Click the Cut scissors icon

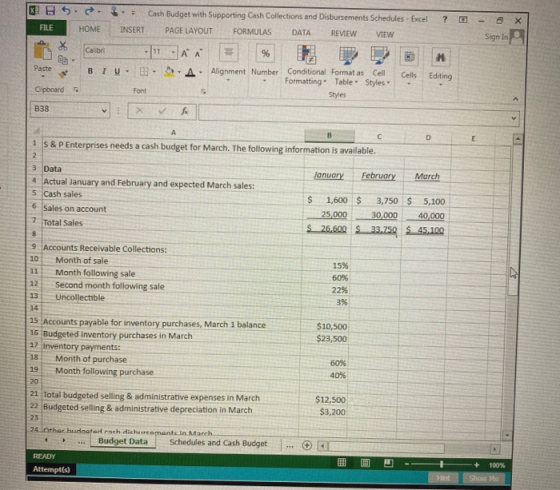coord(63,45)
